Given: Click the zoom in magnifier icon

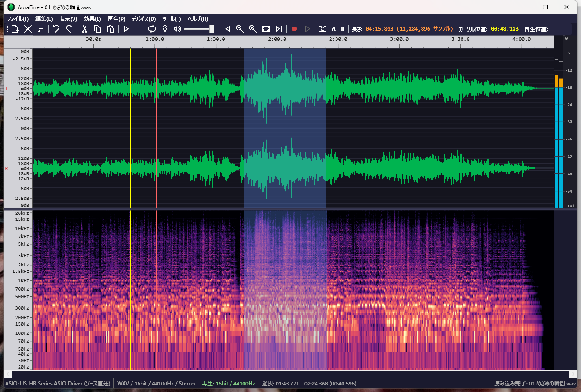Looking at the screenshot, I should pos(253,29).
